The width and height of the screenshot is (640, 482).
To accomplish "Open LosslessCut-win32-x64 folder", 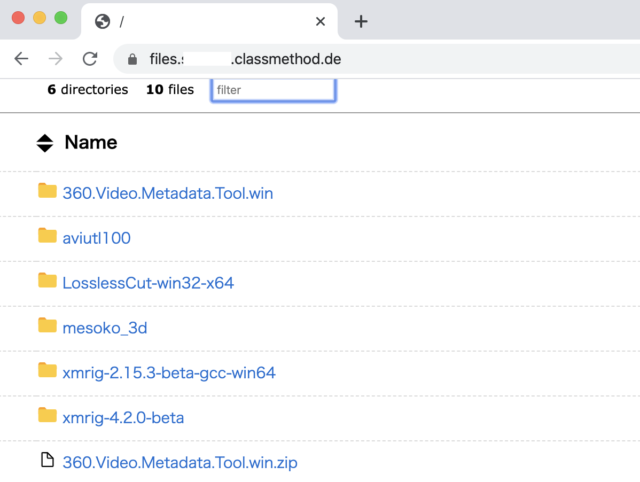I will pos(148,283).
